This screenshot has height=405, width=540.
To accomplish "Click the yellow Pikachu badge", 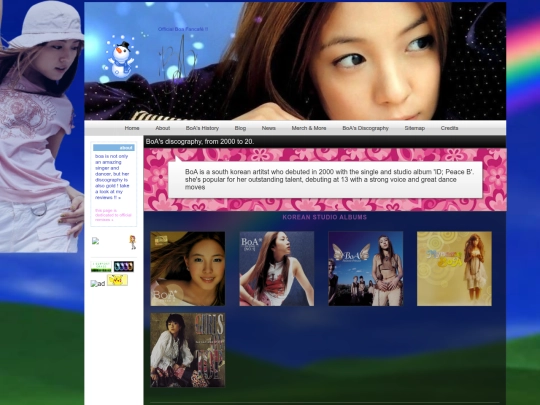I will pyautogui.click(x=117, y=280).
